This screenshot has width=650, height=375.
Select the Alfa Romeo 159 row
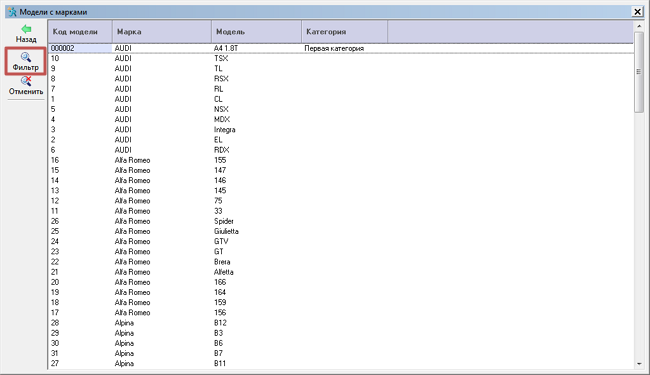click(x=341, y=302)
